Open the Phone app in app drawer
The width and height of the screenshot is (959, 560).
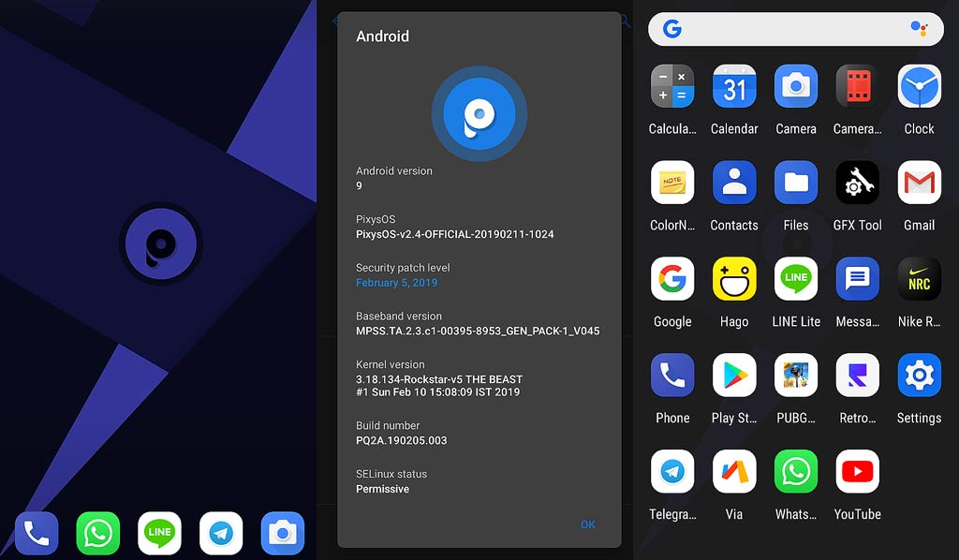pos(672,375)
